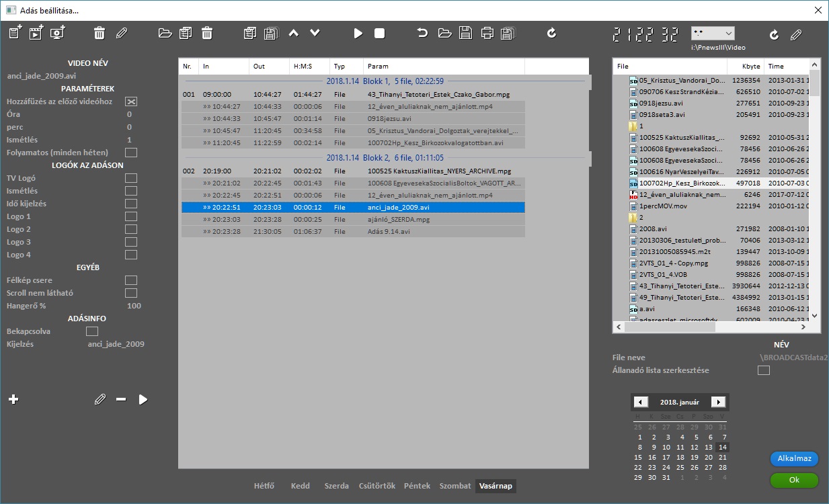The image size is (829, 504).
Task: Click the first trash delete icon
Action: pyautogui.click(x=100, y=33)
